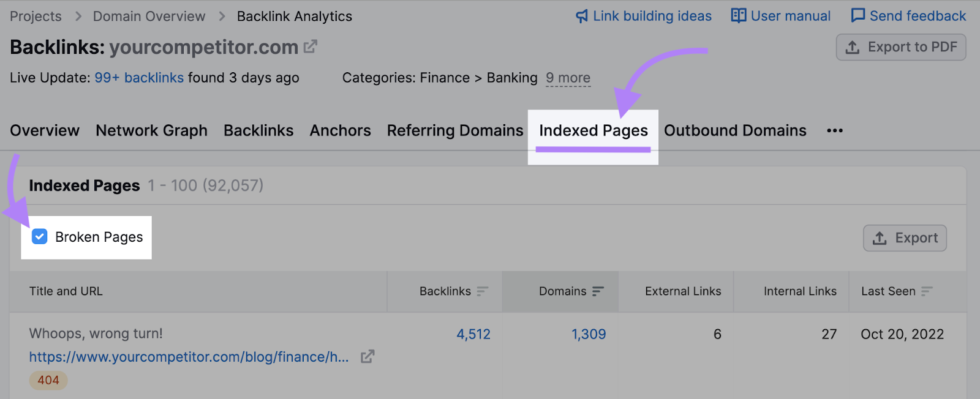Viewport: 980px width, 399px height.
Task: Click the sort icon on the Domains column
Action: pyautogui.click(x=598, y=292)
